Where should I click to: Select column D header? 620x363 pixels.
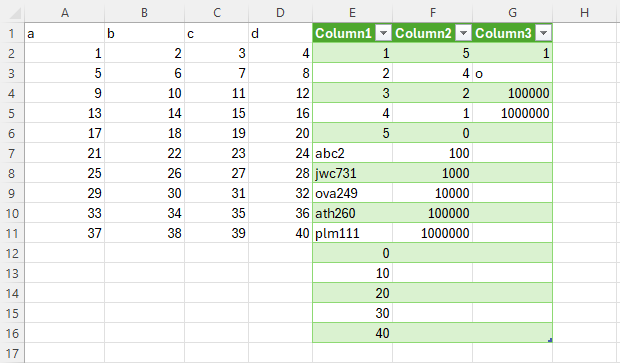(x=280, y=13)
